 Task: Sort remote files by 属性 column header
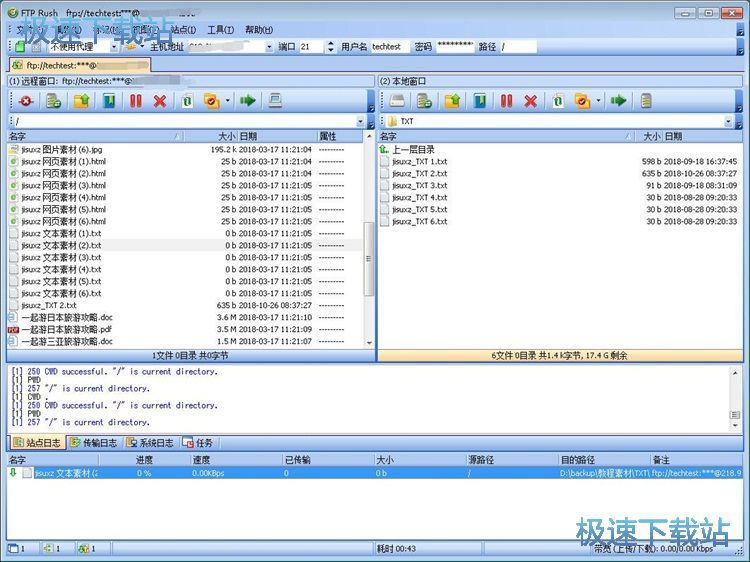tap(340, 136)
